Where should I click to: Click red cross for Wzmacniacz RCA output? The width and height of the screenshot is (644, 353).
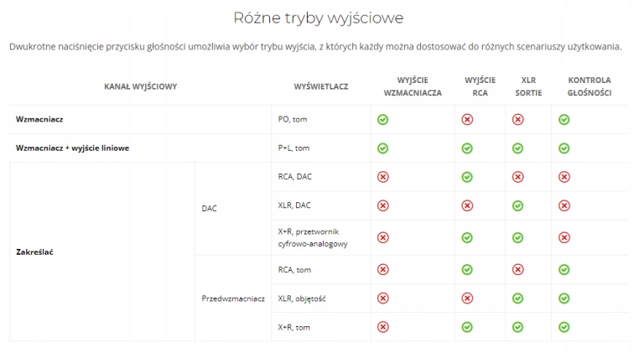coord(467,120)
